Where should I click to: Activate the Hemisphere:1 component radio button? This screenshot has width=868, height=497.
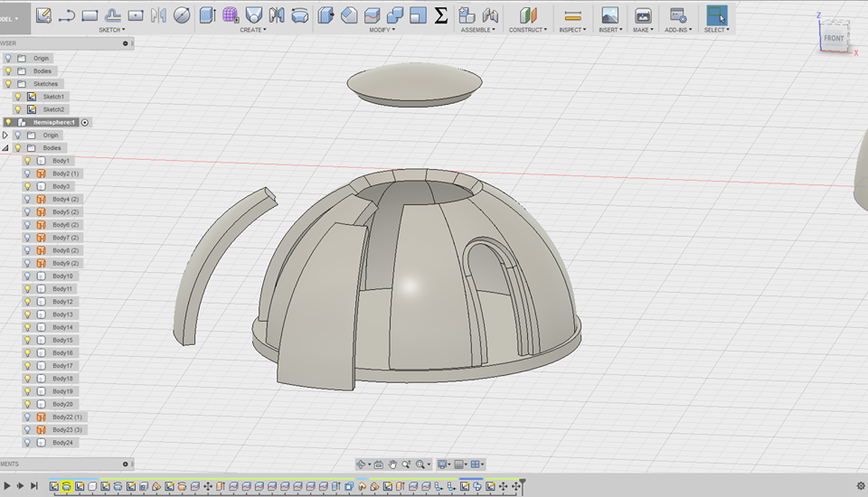[x=85, y=122]
